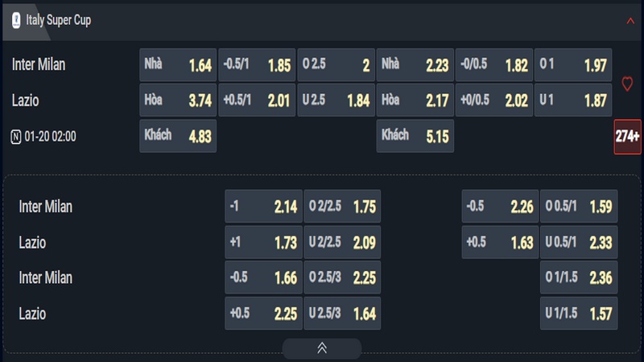Pick handicap -0.5/1 at 1.85
644x362 pixels.
pos(257,65)
